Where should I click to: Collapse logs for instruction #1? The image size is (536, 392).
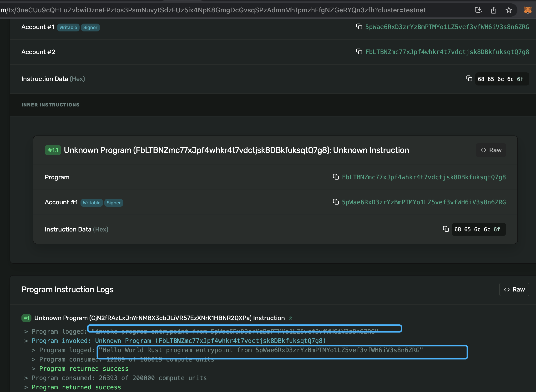pos(291,318)
